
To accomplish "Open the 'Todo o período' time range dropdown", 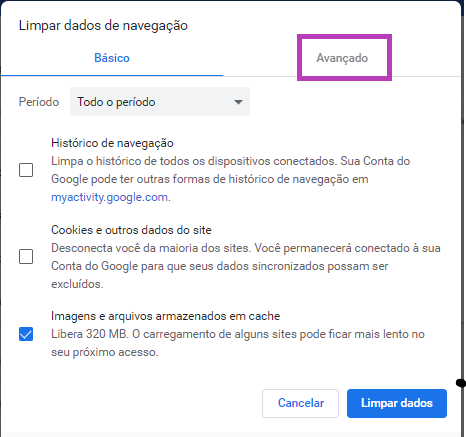I will pos(160,102).
